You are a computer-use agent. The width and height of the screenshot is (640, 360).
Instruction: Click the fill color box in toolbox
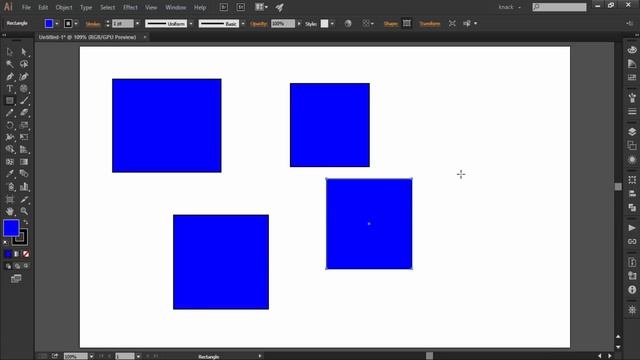point(11,228)
